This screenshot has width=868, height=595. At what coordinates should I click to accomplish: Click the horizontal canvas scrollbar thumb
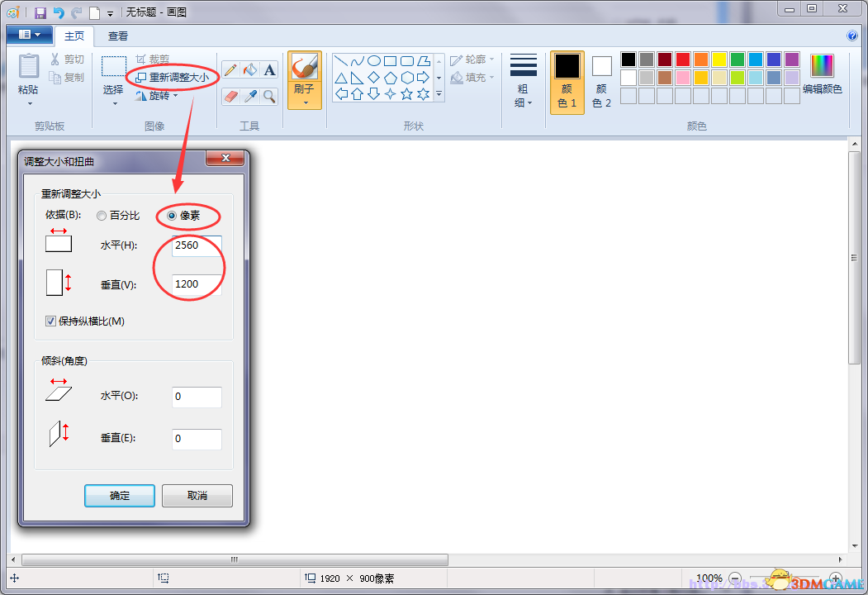click(x=235, y=559)
